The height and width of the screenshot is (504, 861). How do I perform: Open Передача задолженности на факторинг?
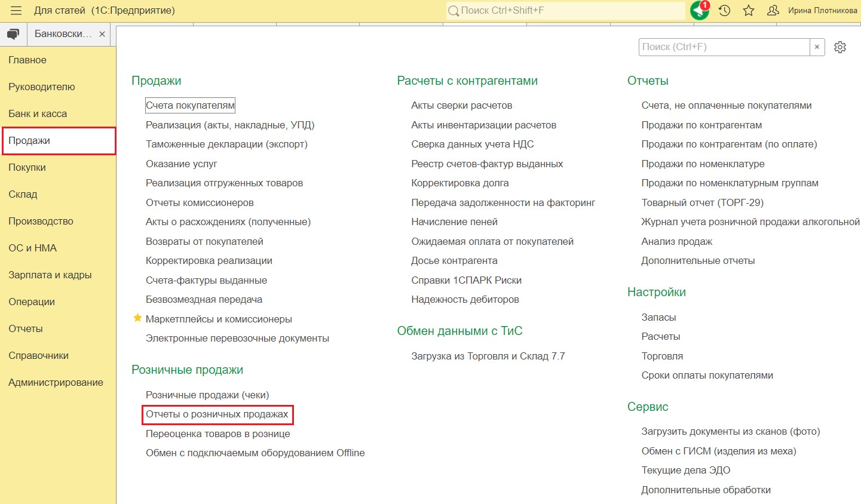click(x=503, y=202)
